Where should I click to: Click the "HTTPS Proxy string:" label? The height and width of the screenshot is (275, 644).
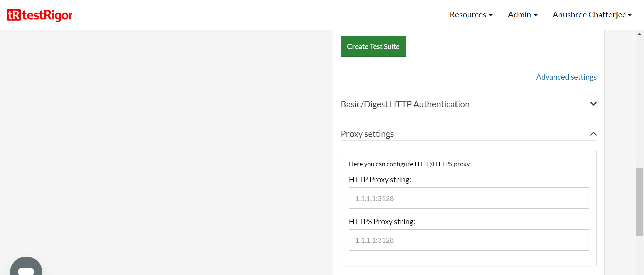[382, 222]
